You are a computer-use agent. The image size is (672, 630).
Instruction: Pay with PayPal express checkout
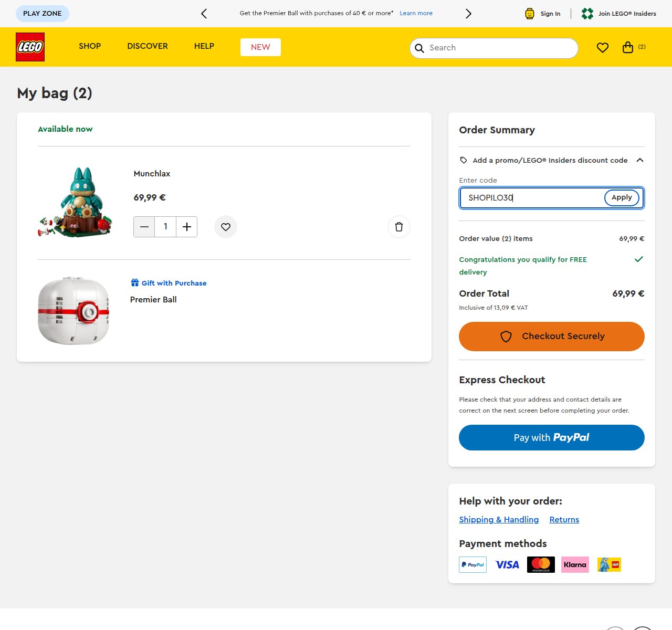click(552, 437)
